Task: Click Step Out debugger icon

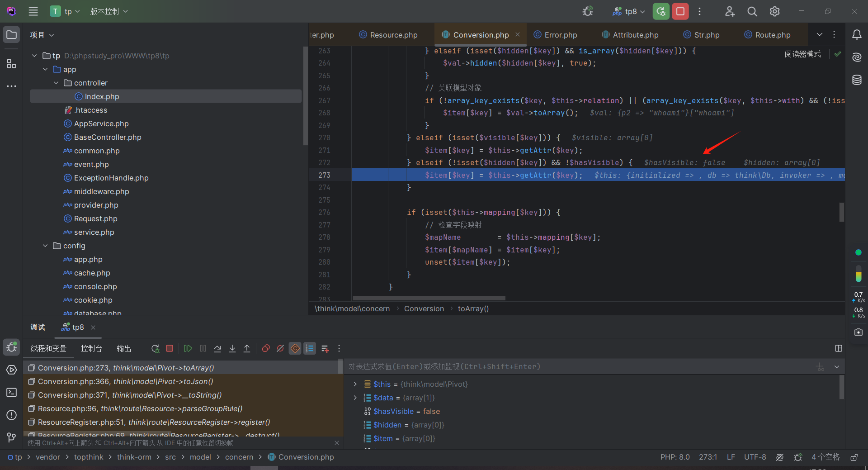Action: pyautogui.click(x=247, y=348)
